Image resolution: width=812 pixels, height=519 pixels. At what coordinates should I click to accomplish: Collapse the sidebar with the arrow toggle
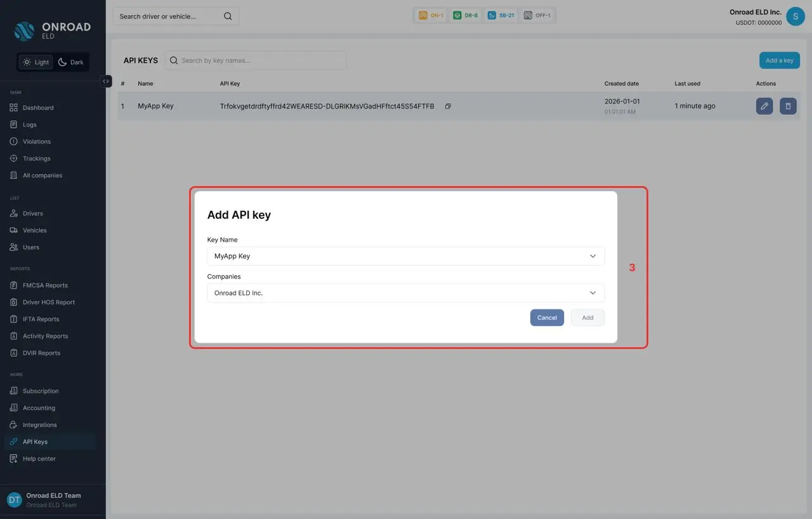(x=106, y=81)
